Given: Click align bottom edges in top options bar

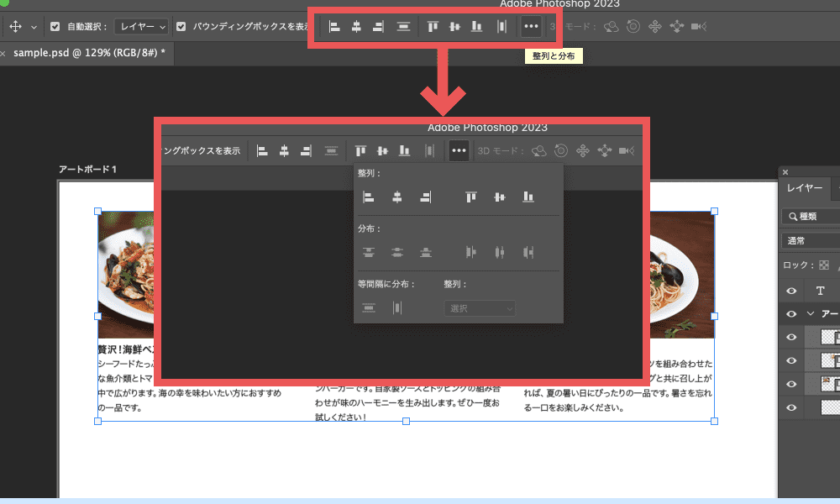Looking at the screenshot, I should click(x=476, y=26).
